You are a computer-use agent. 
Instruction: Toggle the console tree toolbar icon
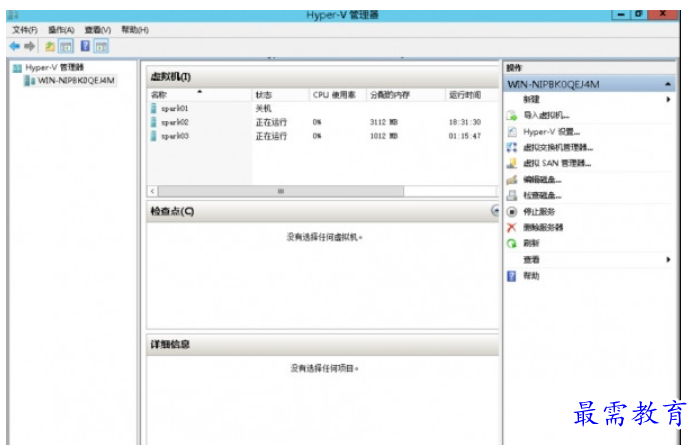(66, 46)
